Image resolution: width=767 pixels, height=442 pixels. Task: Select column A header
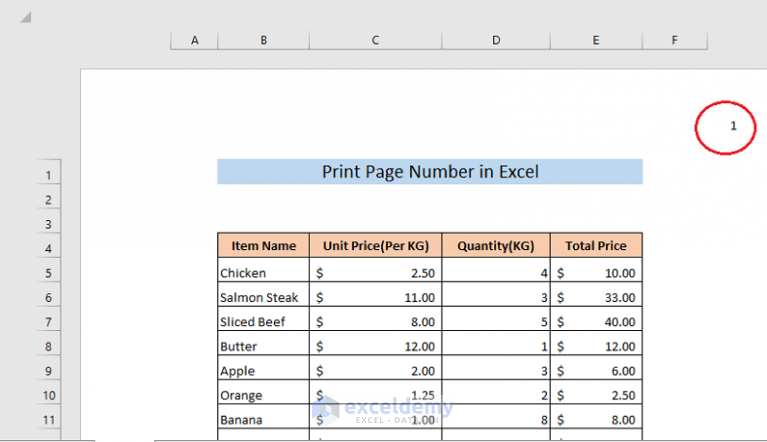click(194, 41)
